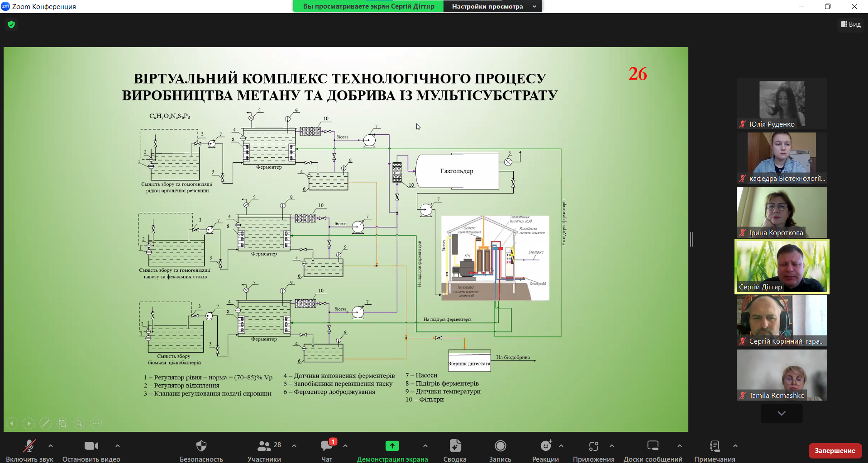
Task: Open the Участники participants panel
Action: [264, 450]
